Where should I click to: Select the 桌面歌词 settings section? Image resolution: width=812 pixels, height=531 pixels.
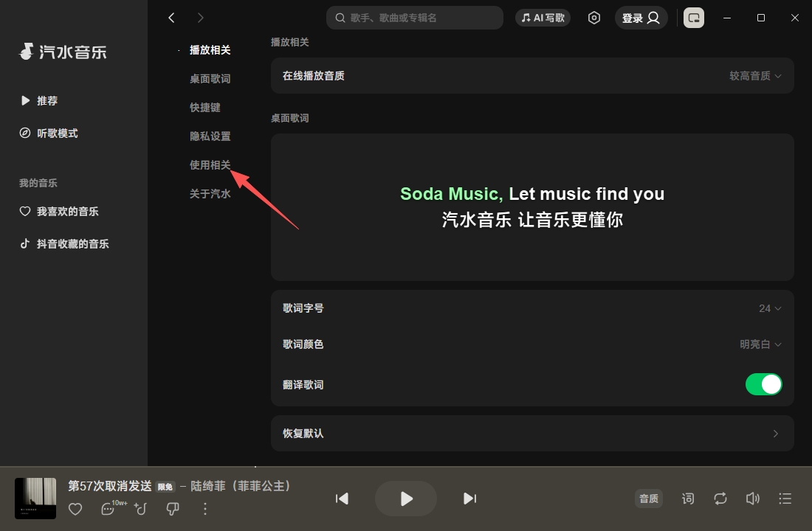(210, 79)
